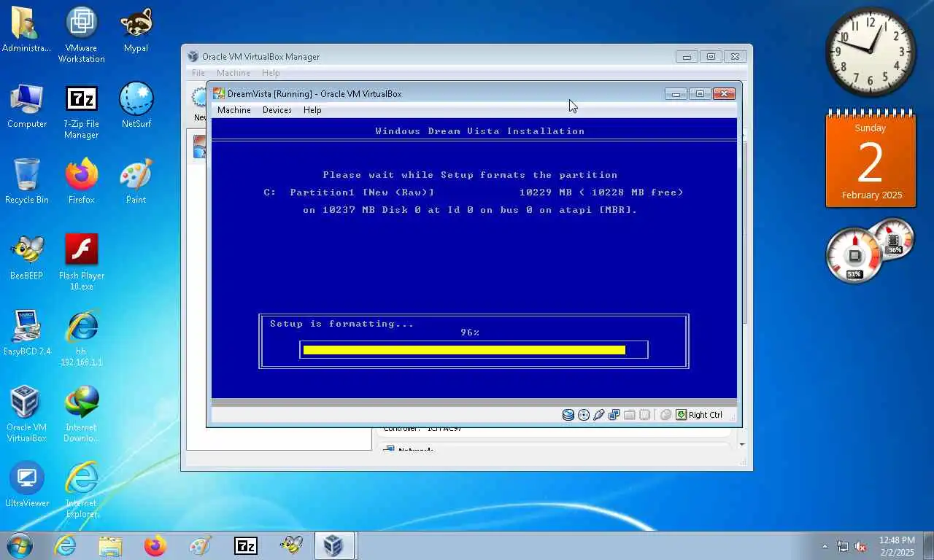Image resolution: width=934 pixels, height=560 pixels.
Task: Click scrollbar down arrow in VirtualBox Manager
Action: (742, 444)
